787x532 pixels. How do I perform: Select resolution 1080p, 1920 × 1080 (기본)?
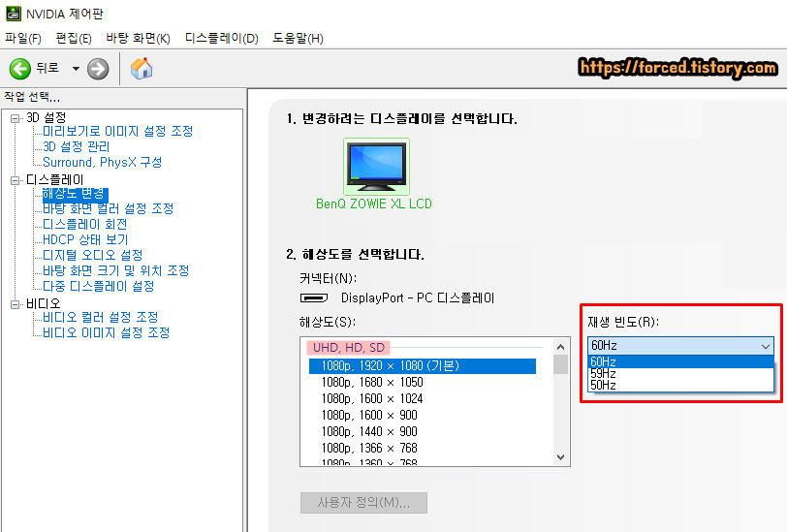[423, 366]
